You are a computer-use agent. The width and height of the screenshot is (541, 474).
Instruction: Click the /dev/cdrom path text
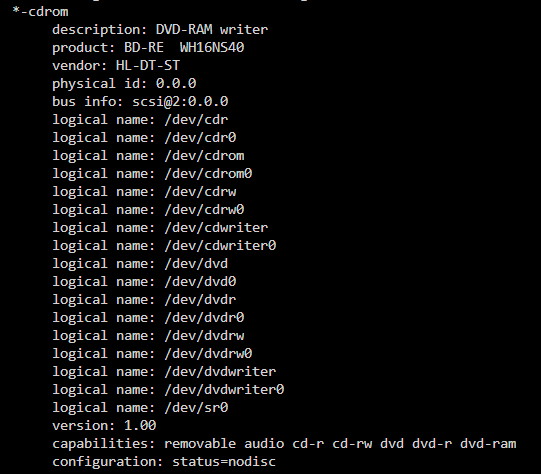[204, 156]
